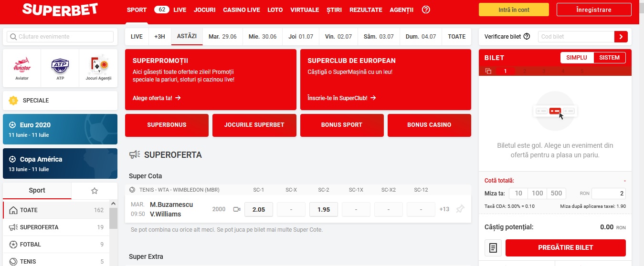644x266 pixels.
Task: Click the stake amount input field
Action: click(609, 194)
